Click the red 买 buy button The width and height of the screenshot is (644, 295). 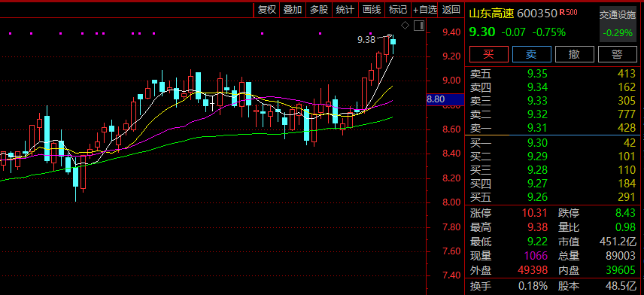[489, 54]
